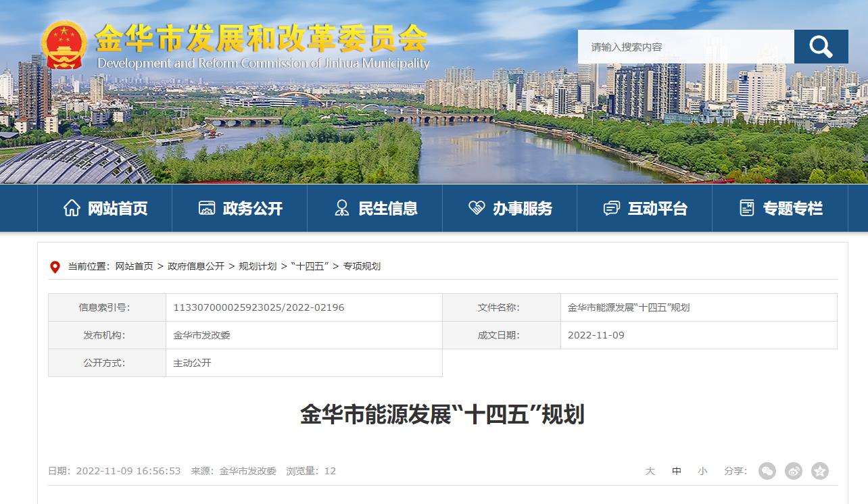This screenshot has height=504, width=868.
Task: Open the 民生信息 navigation menu
Action: pyautogui.click(x=375, y=208)
